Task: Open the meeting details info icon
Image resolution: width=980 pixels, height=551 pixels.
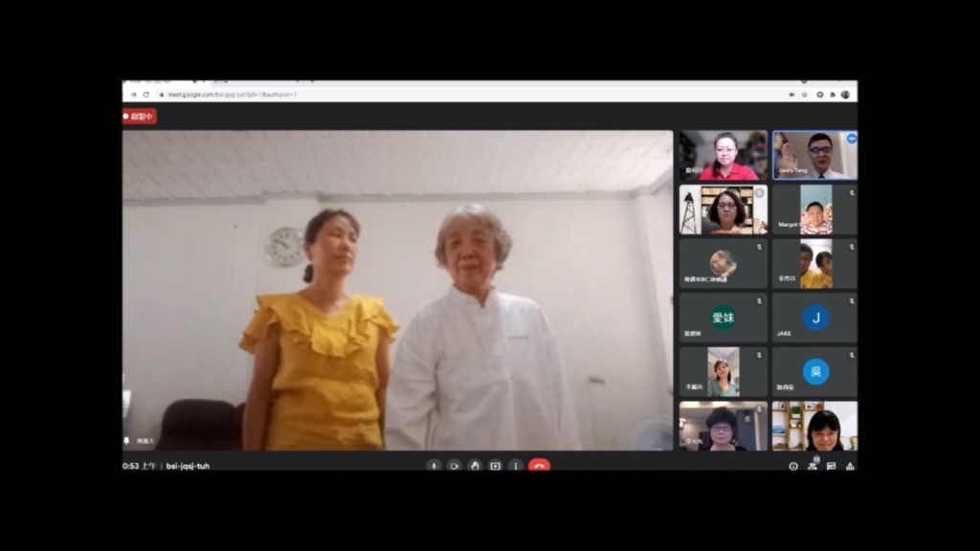Action: (x=793, y=466)
